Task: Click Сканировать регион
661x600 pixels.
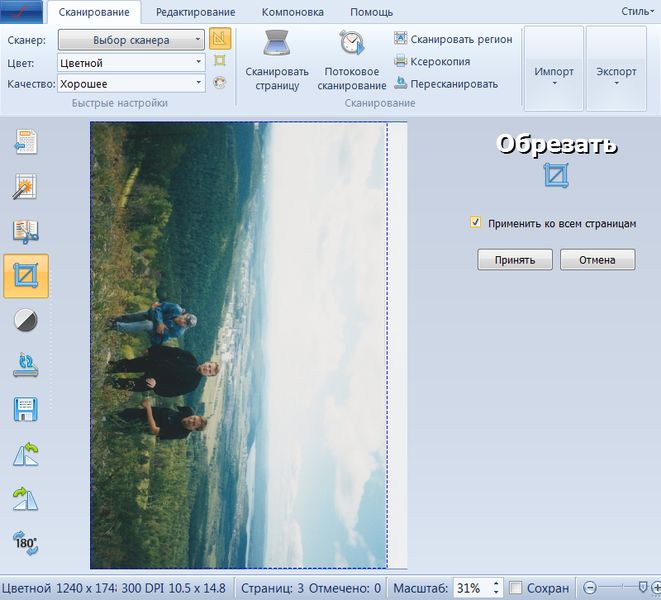Action: click(454, 39)
